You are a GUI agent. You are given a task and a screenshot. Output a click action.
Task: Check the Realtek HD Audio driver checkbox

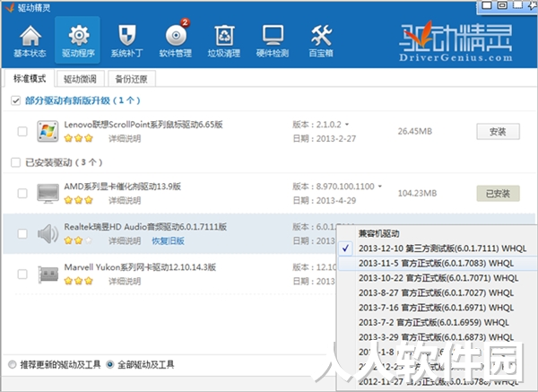coord(22,234)
